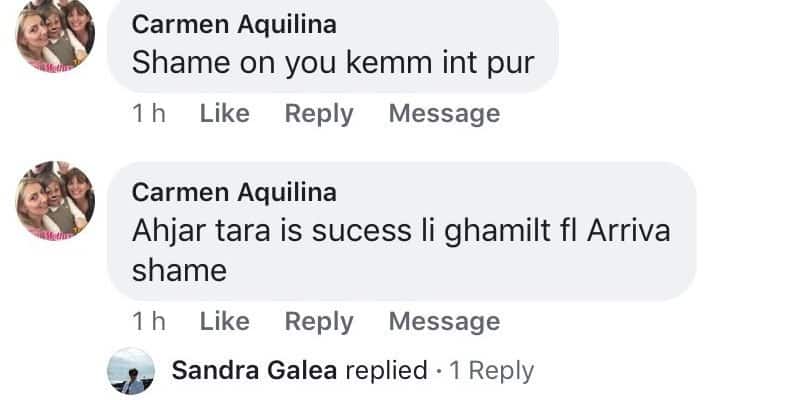Screen dimensions: 803x400
Task: Reply to the 'Shame on you' comment
Action: coord(319,114)
